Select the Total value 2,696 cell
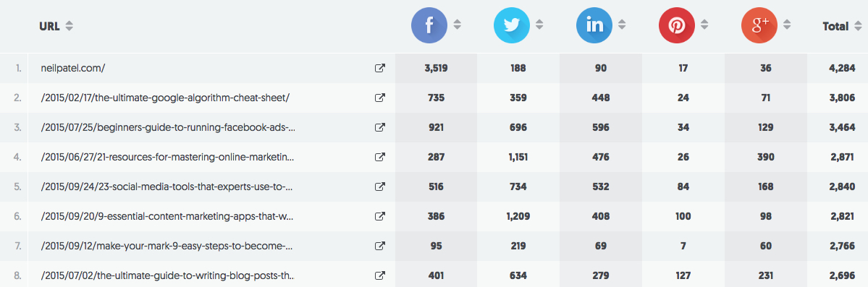Screen dimensions: 868x287 pos(837,275)
